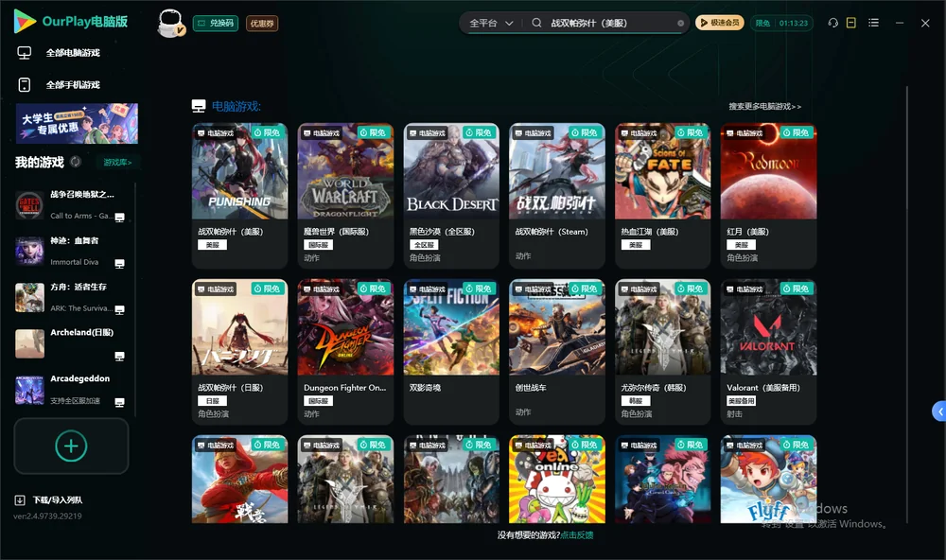Click the 限免 countdown timer badge
946x560 pixels.
click(781, 23)
